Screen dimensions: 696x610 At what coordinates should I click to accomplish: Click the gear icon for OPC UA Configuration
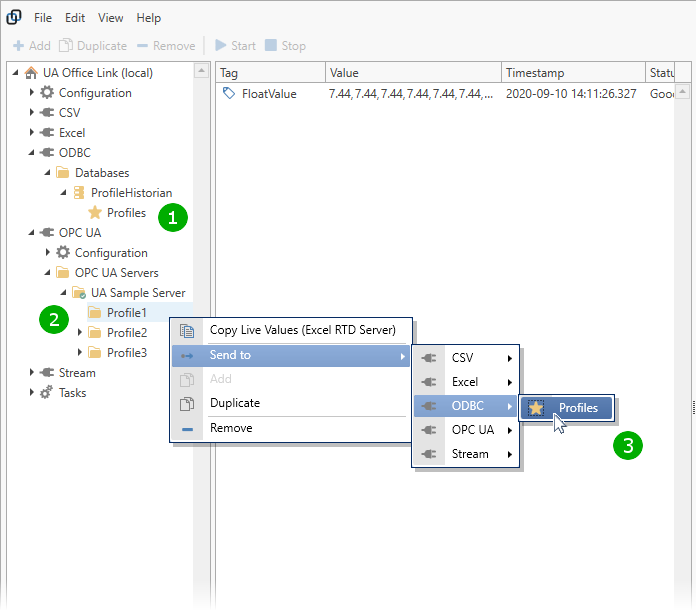click(x=63, y=252)
